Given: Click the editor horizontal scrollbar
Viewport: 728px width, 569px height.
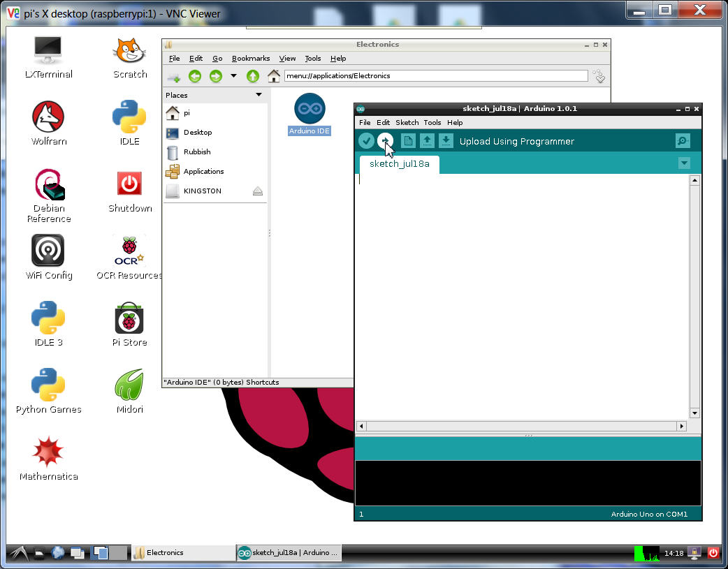Looking at the screenshot, I should pyautogui.click(x=521, y=426).
